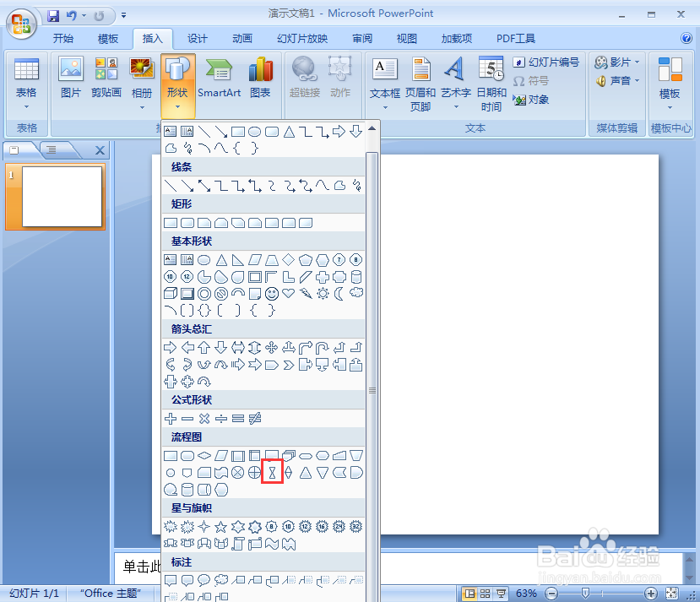Select slide 1 thumbnail
Image resolution: width=700 pixels, height=602 pixels.
pyautogui.click(x=62, y=197)
